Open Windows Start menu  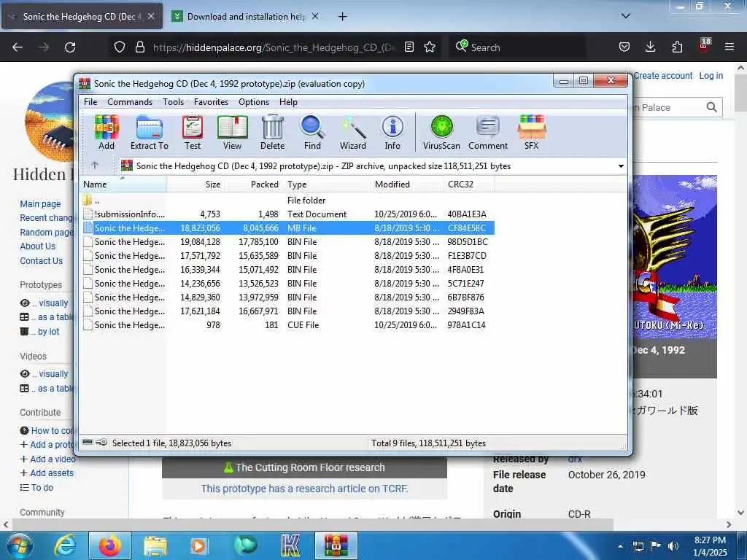pos(19,545)
